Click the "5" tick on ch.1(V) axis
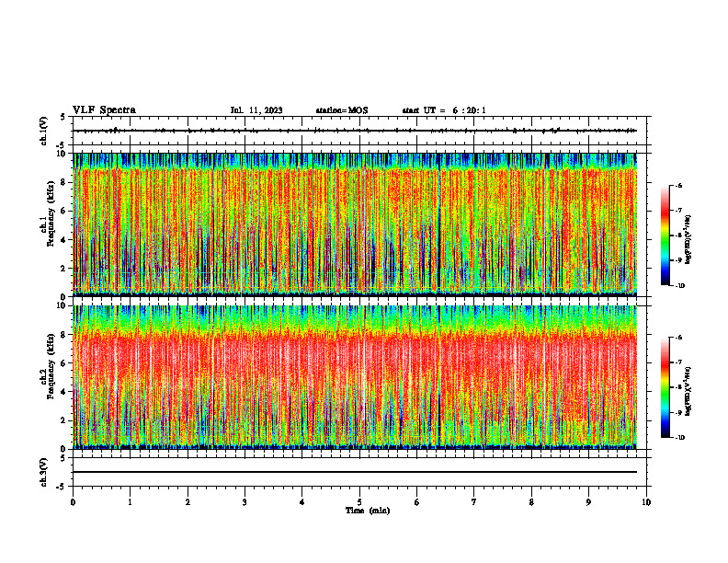 [63, 117]
